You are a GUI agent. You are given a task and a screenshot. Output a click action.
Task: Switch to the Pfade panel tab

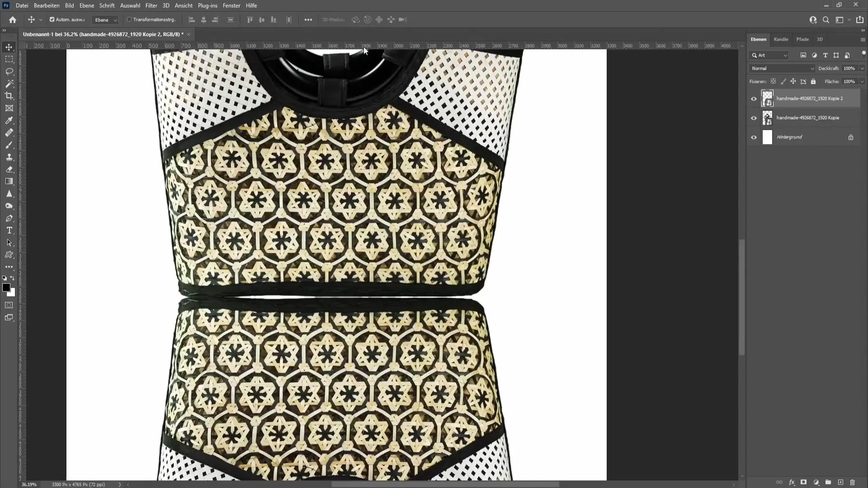tap(802, 39)
